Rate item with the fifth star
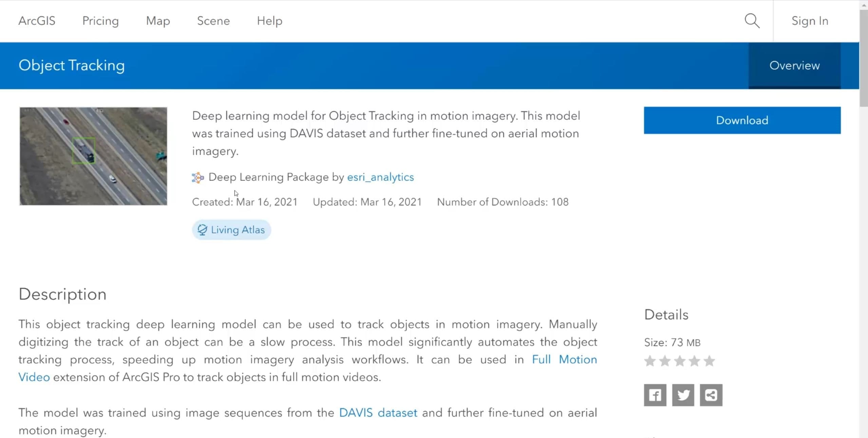 click(x=709, y=361)
